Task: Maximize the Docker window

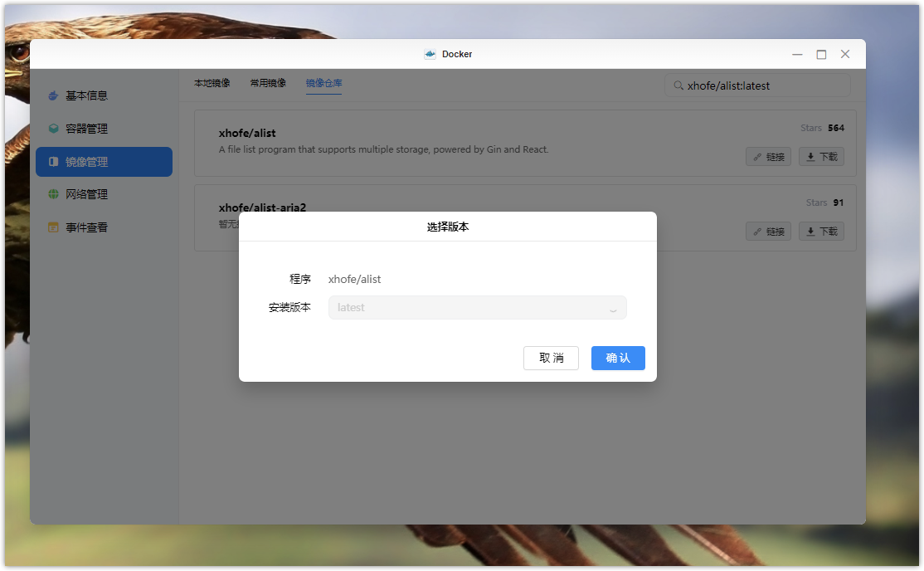Action: pos(821,54)
